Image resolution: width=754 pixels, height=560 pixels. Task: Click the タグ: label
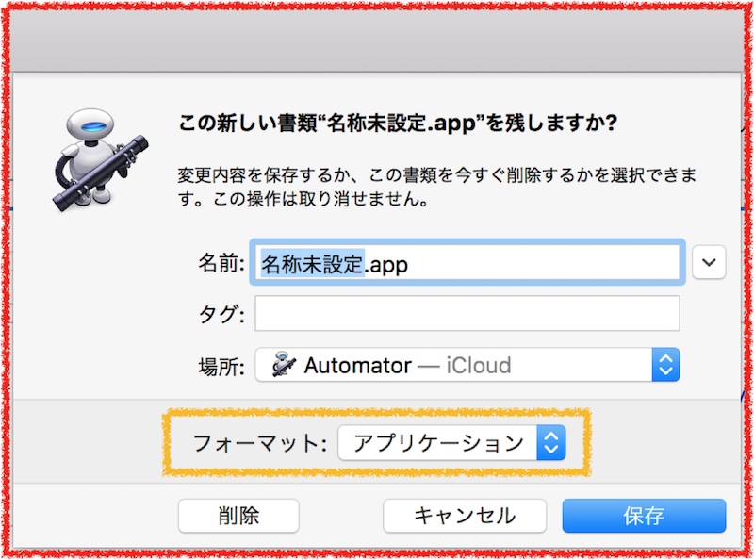coord(221,315)
